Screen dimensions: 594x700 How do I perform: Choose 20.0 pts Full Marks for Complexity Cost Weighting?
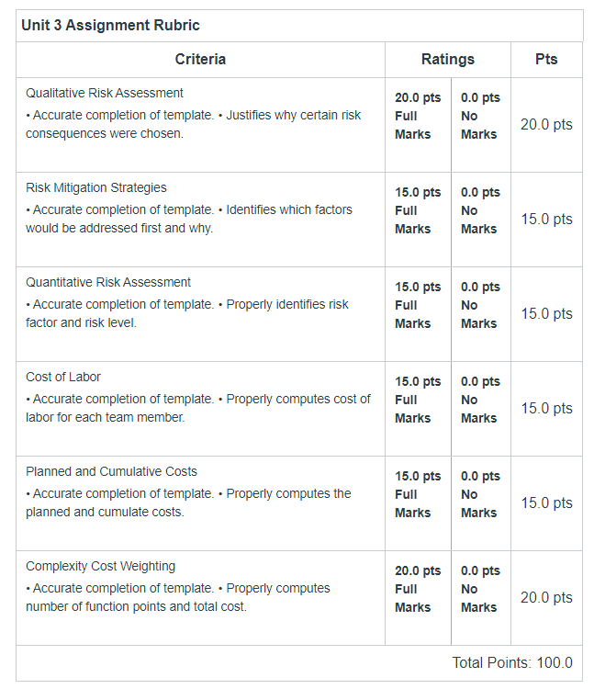418,598
